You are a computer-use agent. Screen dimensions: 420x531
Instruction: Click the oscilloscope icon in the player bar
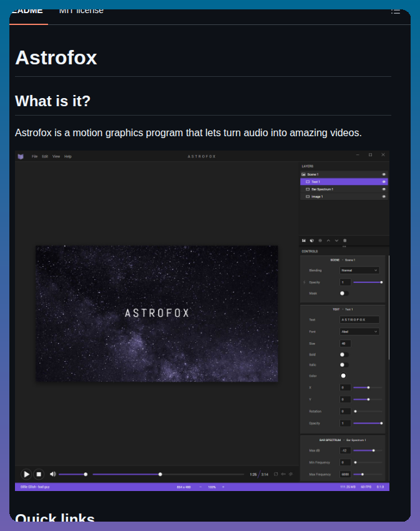tap(291, 474)
